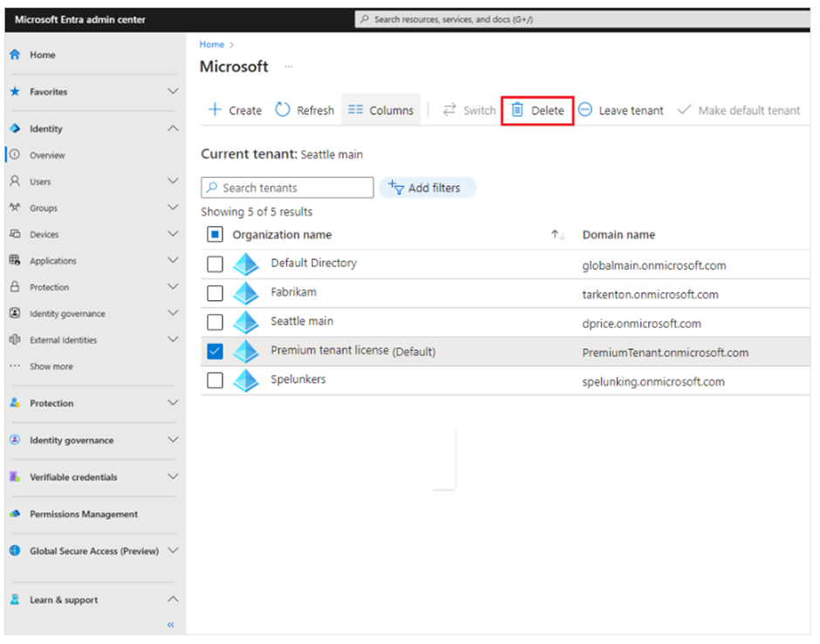Click the Groups icon in sidebar
820x644 pixels.
click(15, 207)
